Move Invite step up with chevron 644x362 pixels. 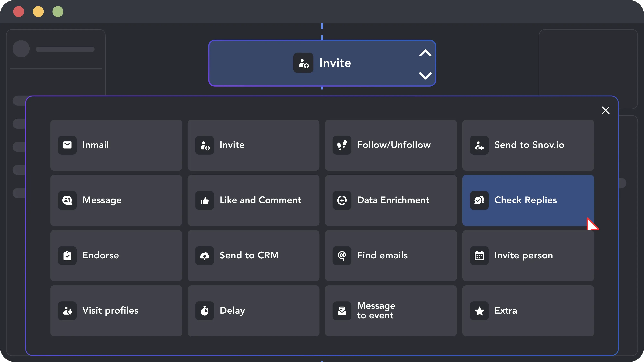[425, 53]
